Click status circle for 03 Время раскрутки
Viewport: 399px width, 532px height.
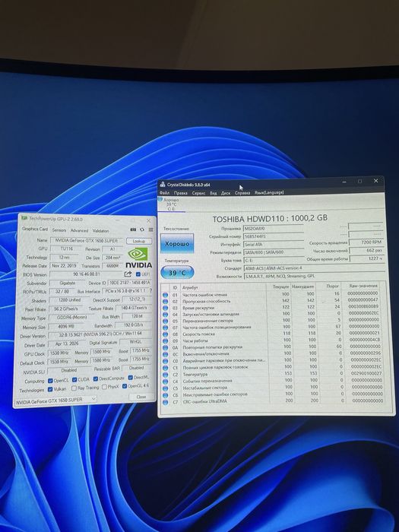[165, 308]
